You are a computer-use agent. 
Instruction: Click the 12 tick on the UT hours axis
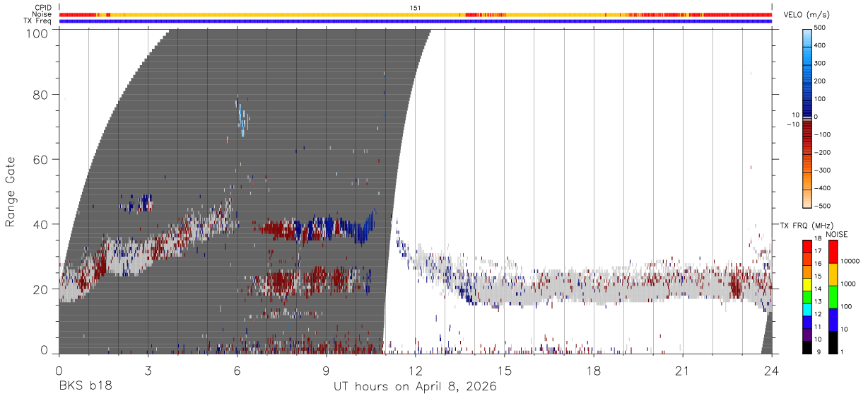(415, 370)
